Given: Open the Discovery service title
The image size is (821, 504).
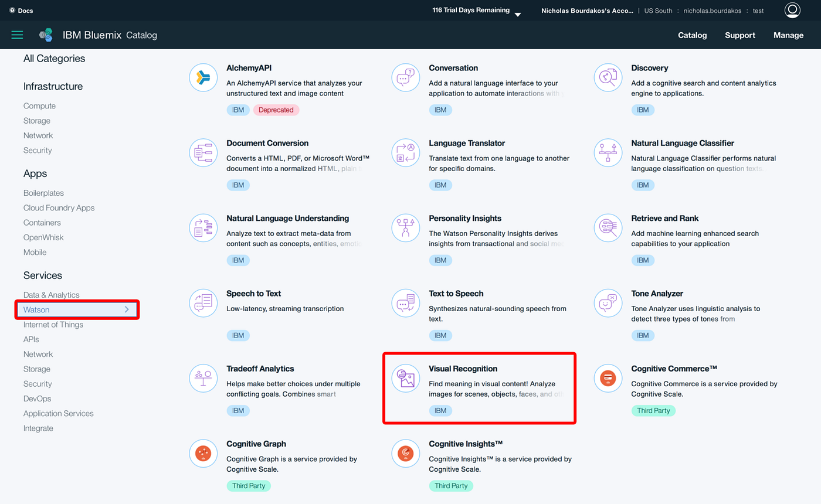Looking at the screenshot, I should 649,68.
